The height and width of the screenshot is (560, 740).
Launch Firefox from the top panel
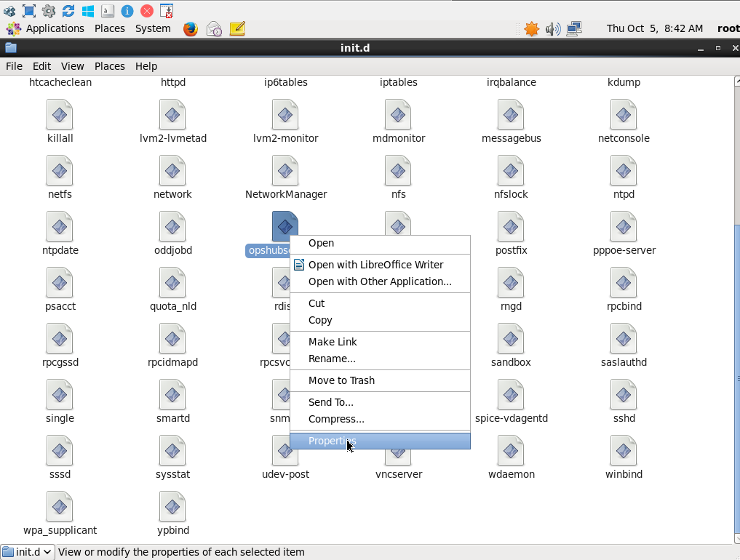pyautogui.click(x=191, y=29)
